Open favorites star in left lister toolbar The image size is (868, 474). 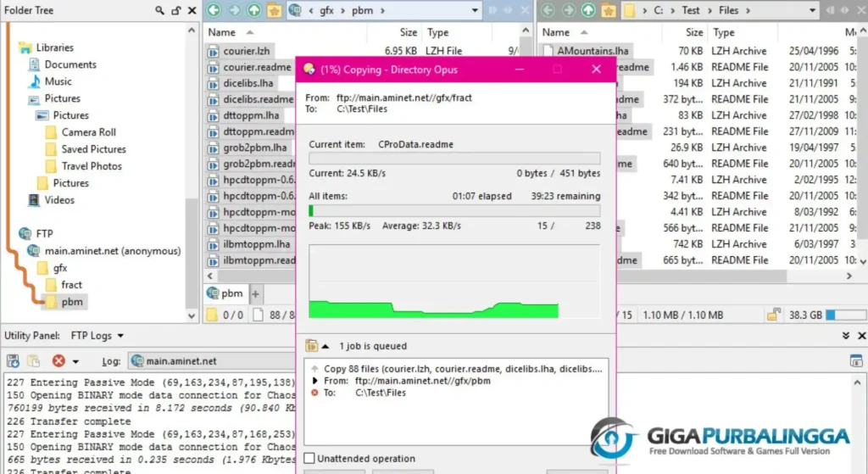(274, 10)
